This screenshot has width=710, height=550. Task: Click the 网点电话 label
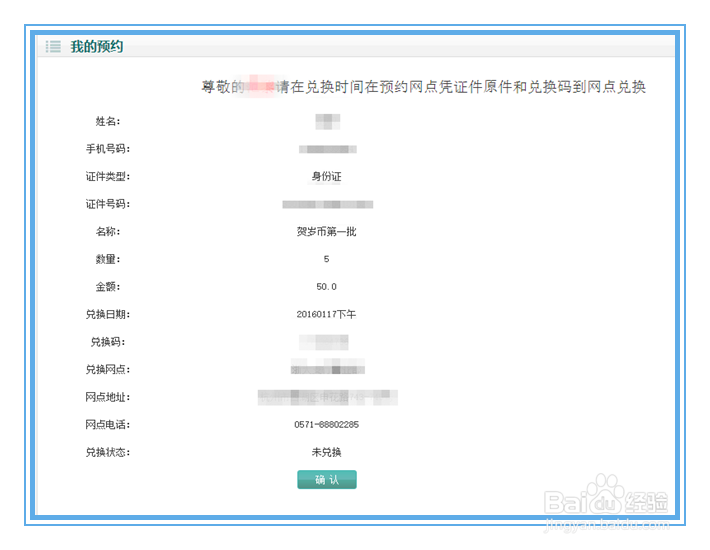tap(108, 425)
